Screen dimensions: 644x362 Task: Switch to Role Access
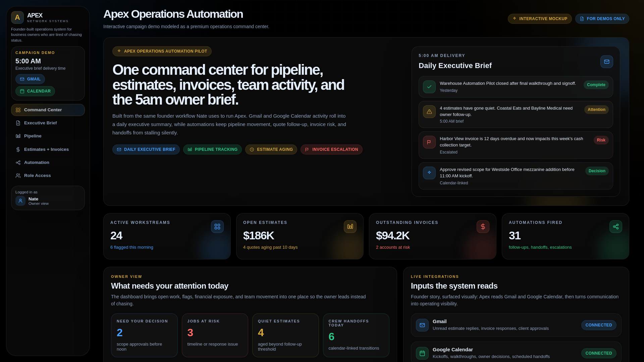tap(48, 176)
